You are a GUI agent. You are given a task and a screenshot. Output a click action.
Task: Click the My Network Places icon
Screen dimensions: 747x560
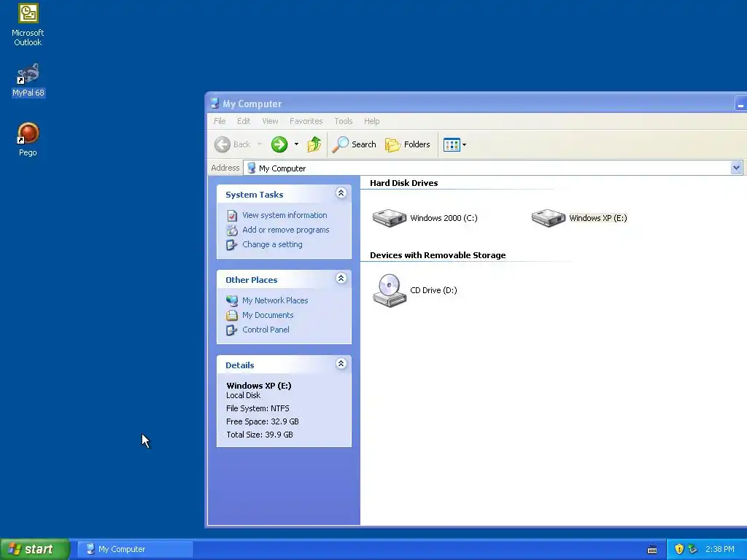point(231,300)
